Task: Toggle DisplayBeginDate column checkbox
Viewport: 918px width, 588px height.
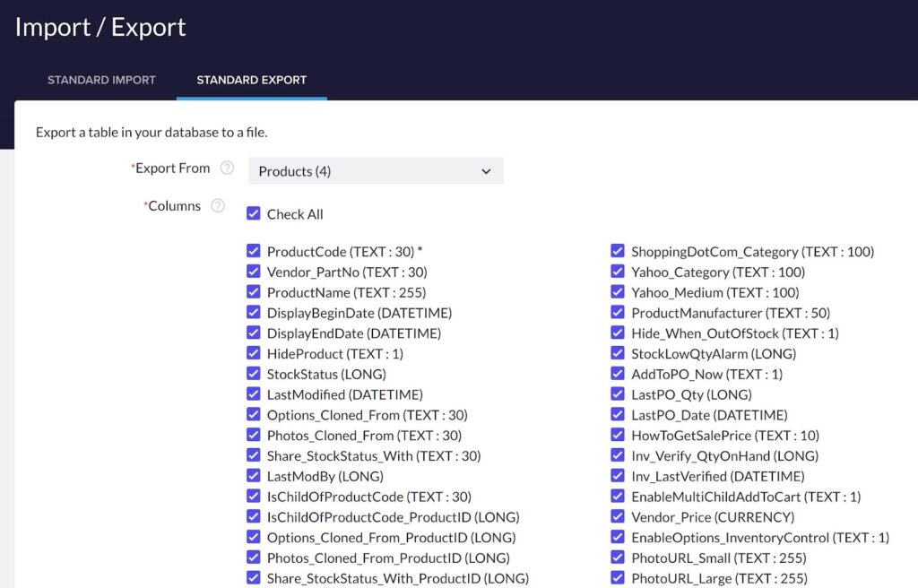Action: tap(254, 313)
